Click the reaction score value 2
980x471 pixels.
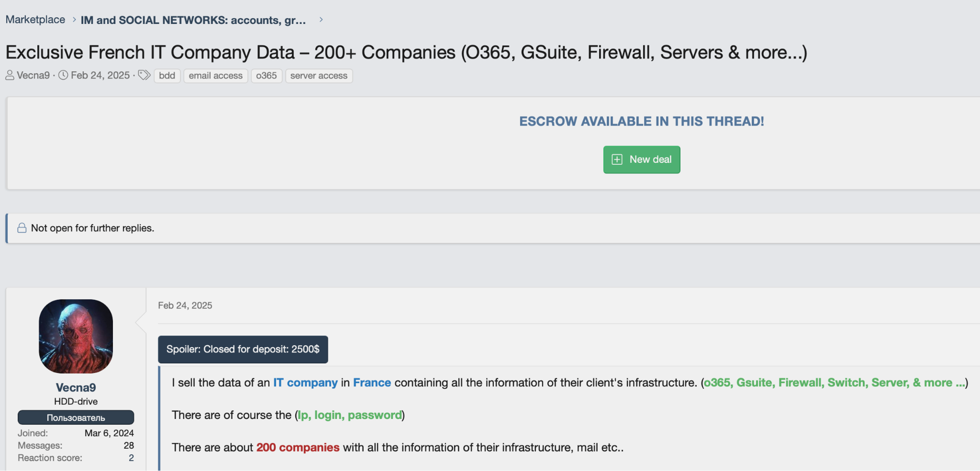(x=131, y=458)
